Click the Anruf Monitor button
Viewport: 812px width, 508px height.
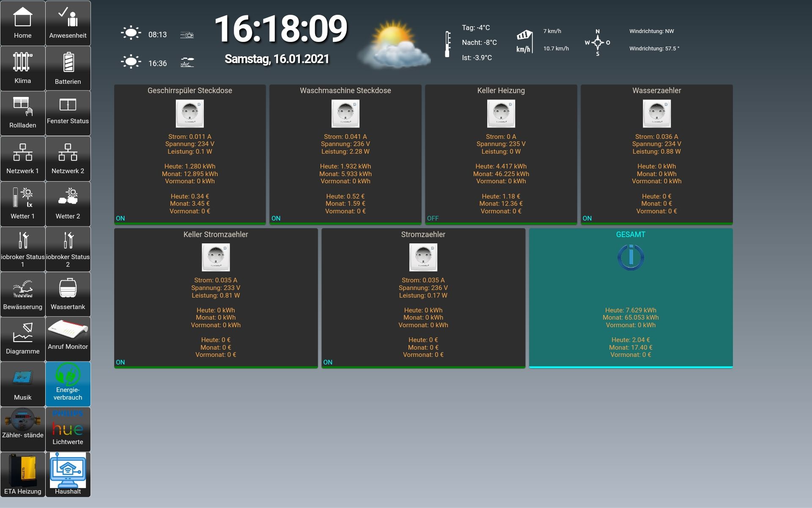pos(68,339)
